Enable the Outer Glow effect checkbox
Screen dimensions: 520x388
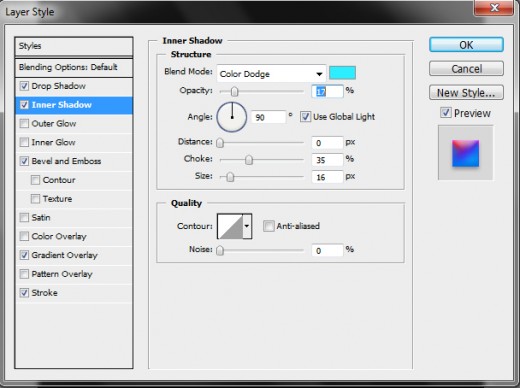(24, 124)
